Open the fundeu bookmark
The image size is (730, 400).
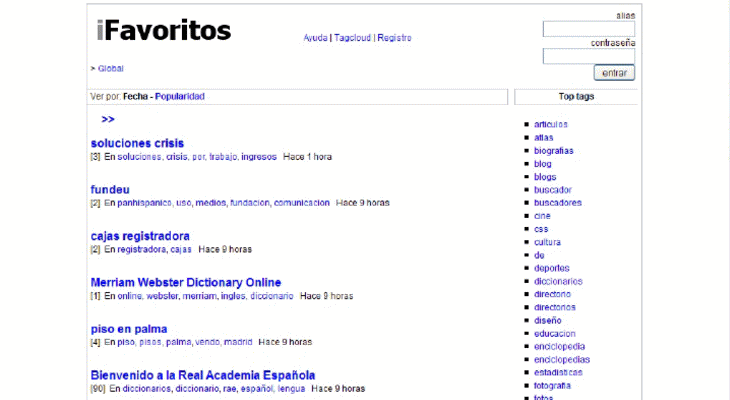(110, 190)
